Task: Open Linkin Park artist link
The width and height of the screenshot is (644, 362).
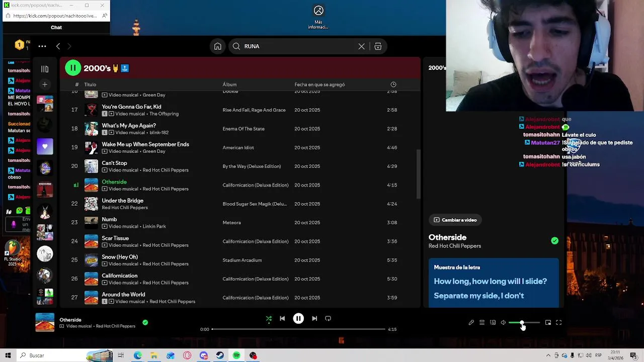Action: click(x=154, y=226)
